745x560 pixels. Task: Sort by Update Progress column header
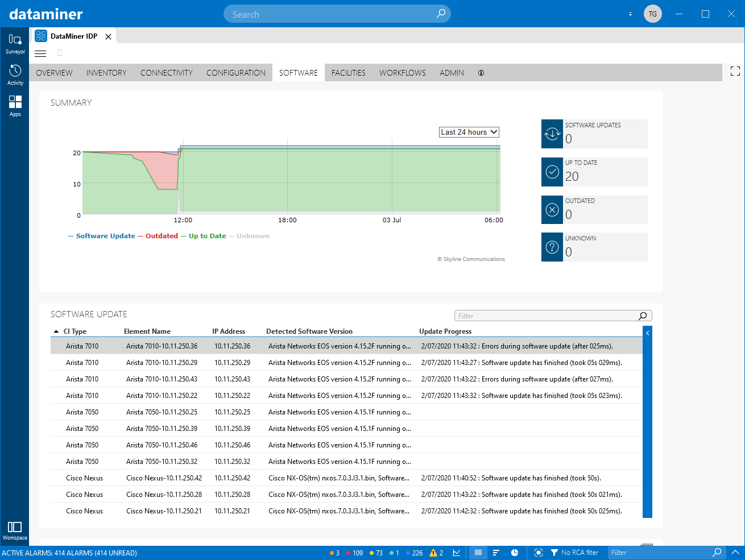445,331
